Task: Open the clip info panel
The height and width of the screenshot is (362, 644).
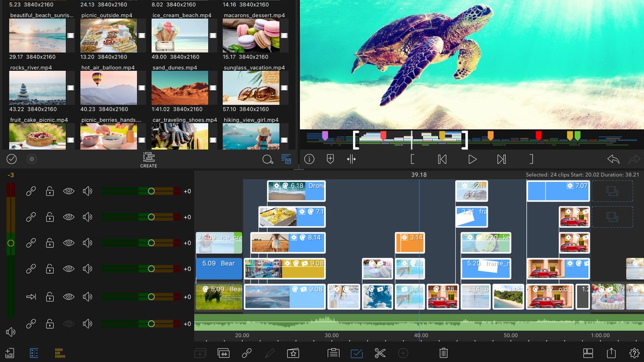Action: [x=310, y=159]
